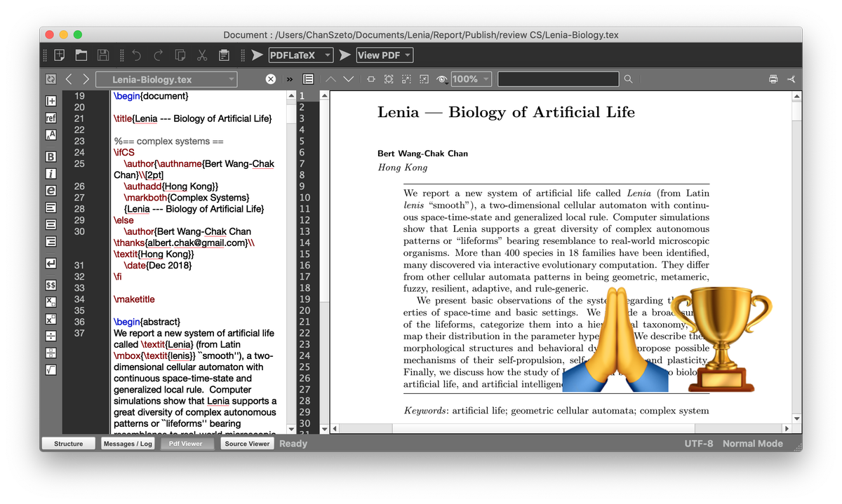Click the Normal Mode label in status bar
The image size is (842, 504).
pos(753,444)
